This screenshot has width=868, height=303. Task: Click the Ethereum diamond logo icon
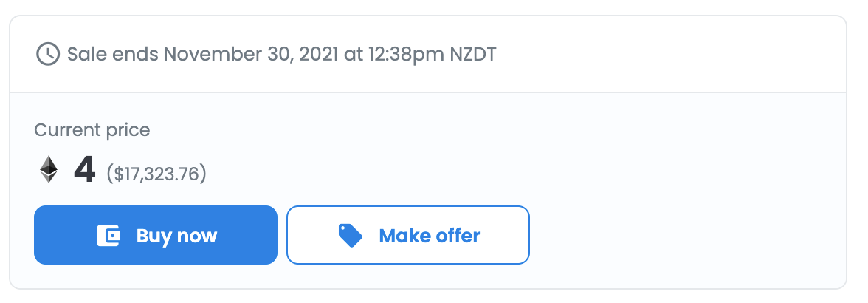point(49,169)
